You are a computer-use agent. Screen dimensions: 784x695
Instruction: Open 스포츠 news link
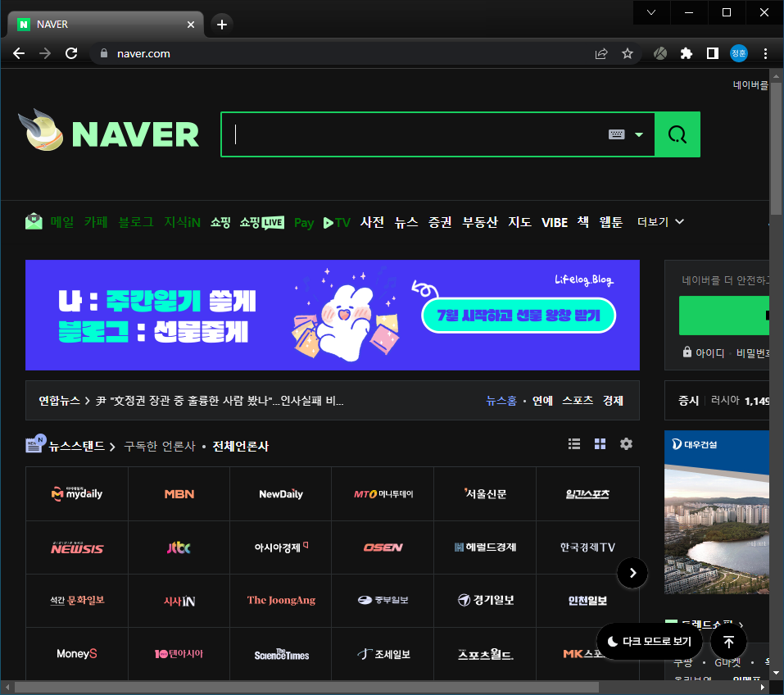point(578,400)
